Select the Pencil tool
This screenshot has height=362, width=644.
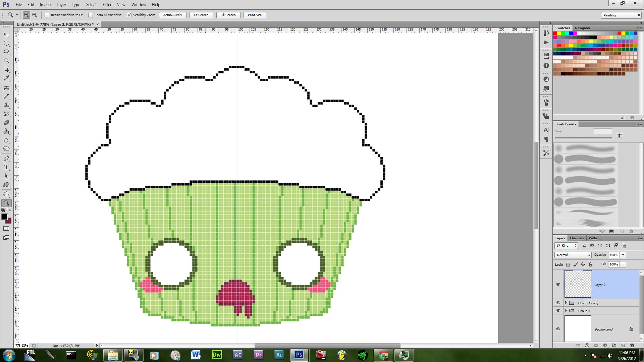[x=6, y=97]
